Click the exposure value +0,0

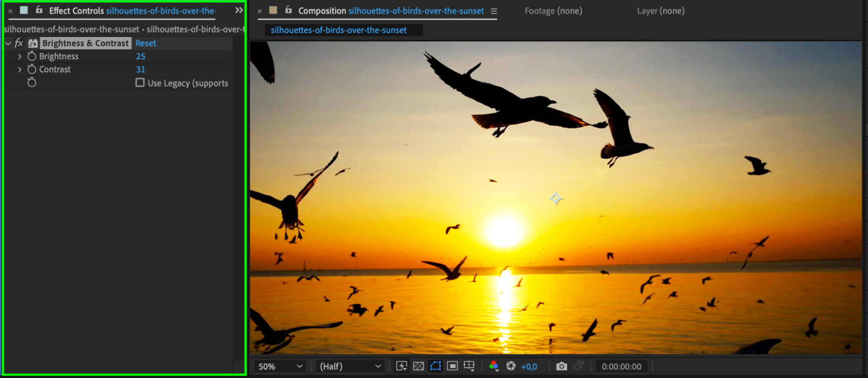529,367
